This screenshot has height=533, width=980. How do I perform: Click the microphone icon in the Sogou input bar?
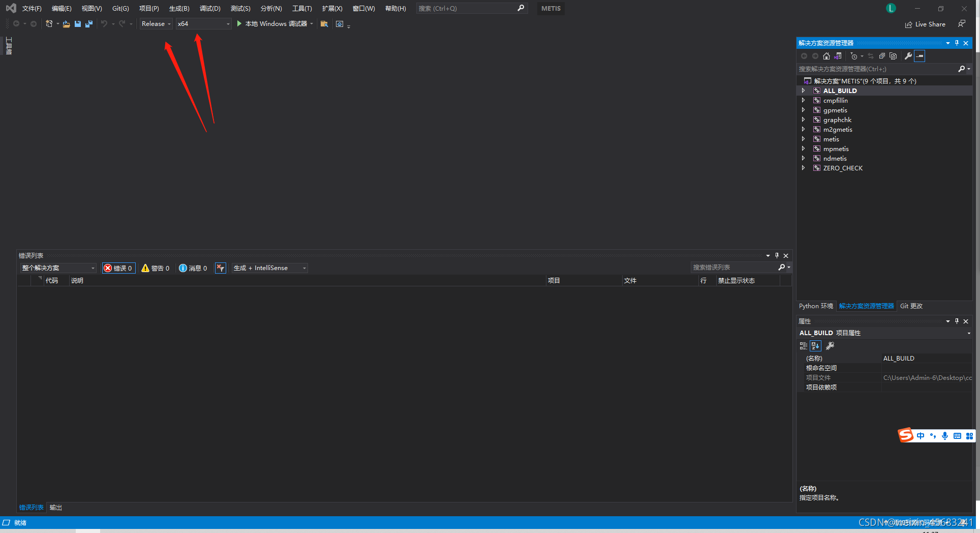tap(945, 435)
